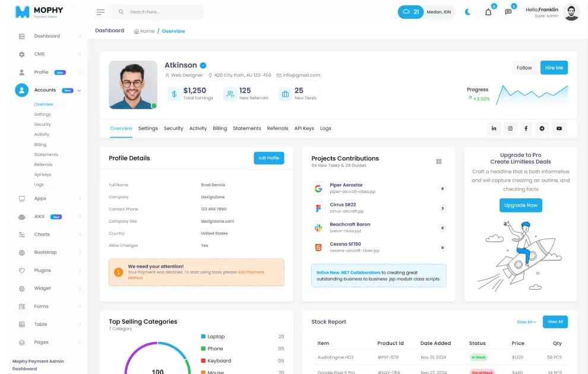Click Atkinson's profile photo

pos(133,85)
